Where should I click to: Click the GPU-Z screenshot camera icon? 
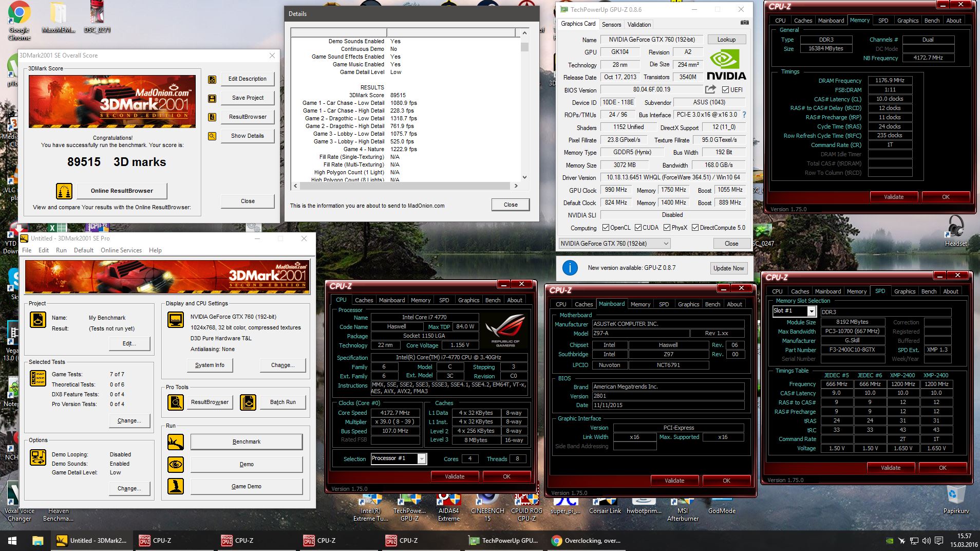744,23
